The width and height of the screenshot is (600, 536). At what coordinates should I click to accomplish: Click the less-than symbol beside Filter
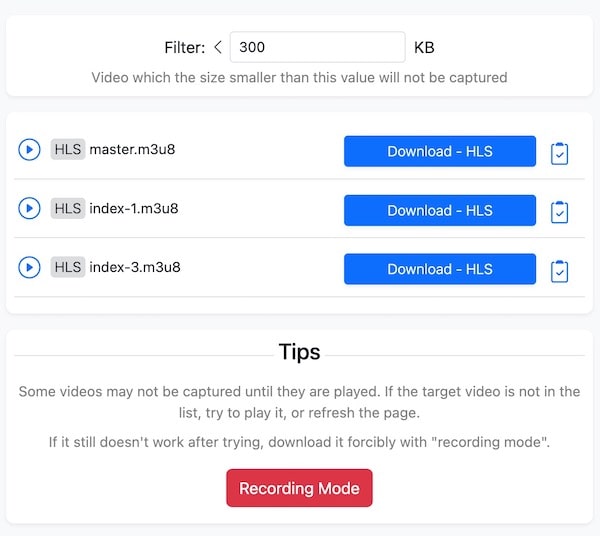[218, 47]
